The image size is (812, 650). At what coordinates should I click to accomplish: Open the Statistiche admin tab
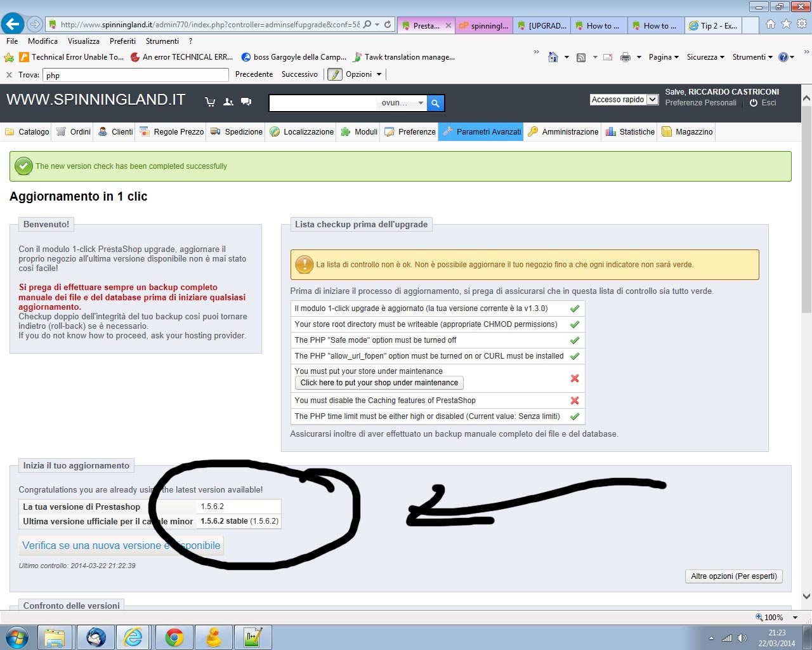point(630,131)
